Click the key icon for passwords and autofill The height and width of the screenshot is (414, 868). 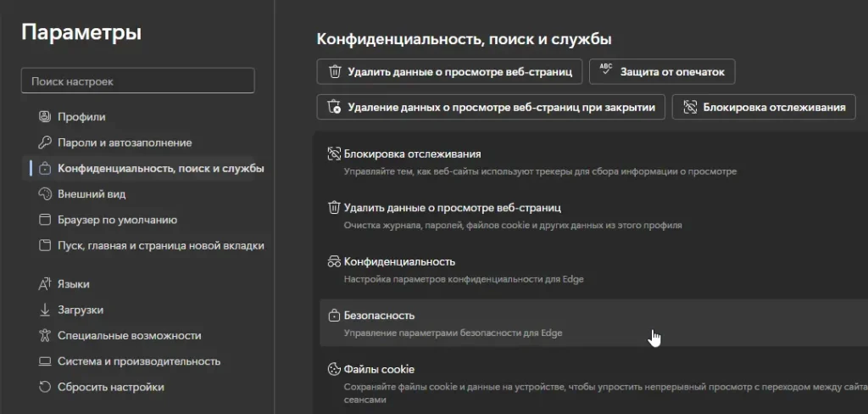46,143
